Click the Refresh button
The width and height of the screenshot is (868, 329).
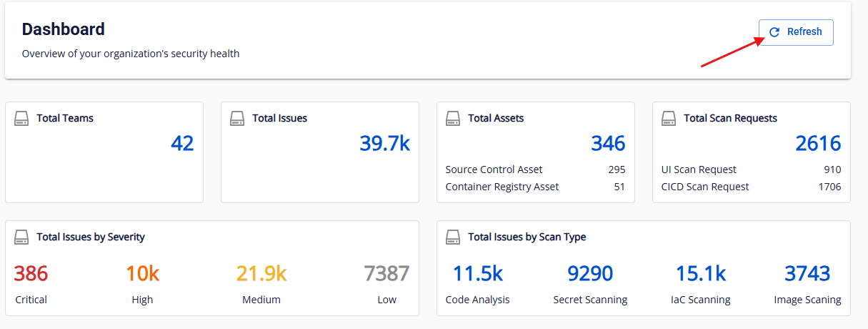click(x=796, y=32)
